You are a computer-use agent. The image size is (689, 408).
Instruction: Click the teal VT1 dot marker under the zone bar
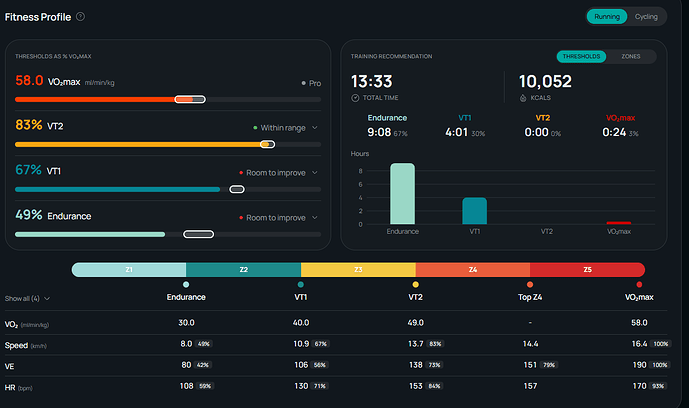click(301, 285)
